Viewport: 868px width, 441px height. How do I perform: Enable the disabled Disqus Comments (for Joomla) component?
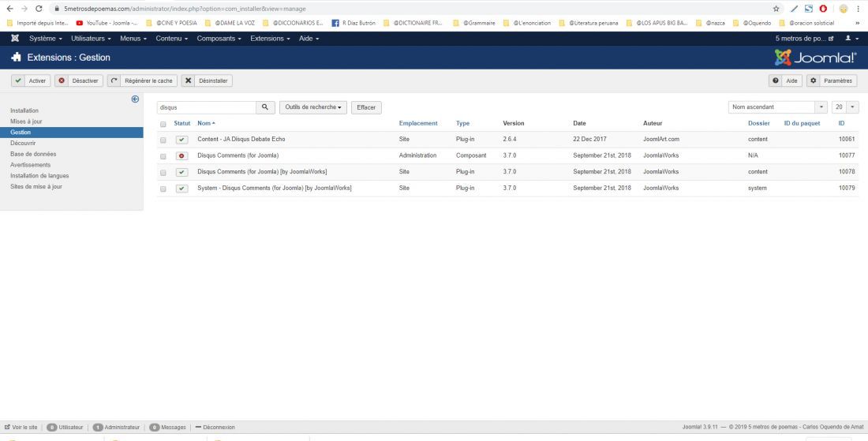coord(182,156)
